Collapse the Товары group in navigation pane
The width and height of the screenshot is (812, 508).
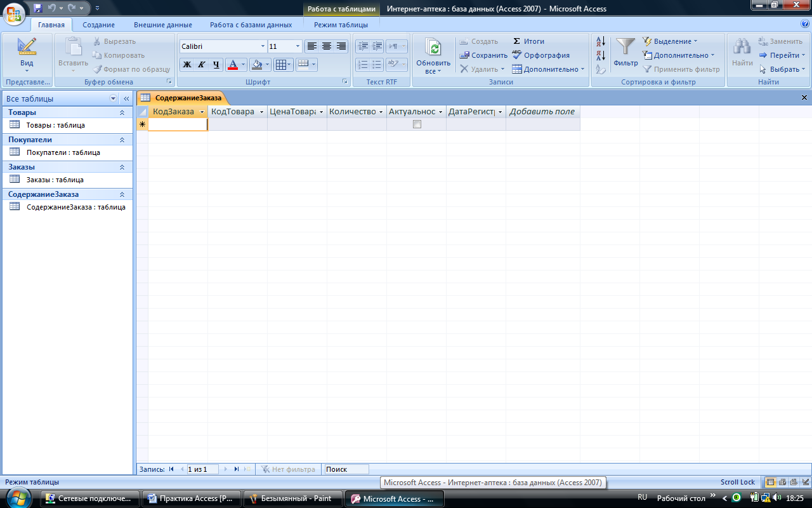122,112
